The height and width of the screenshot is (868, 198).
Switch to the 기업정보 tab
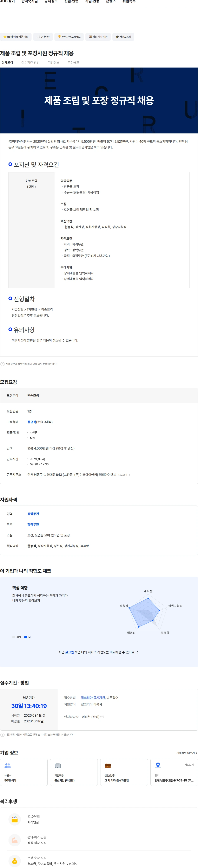click(53, 62)
